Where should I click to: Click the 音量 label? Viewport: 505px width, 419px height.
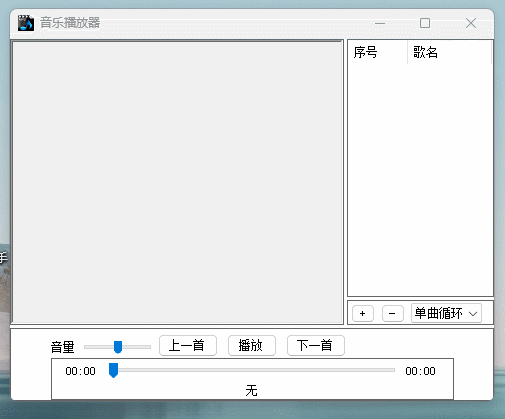click(62, 347)
